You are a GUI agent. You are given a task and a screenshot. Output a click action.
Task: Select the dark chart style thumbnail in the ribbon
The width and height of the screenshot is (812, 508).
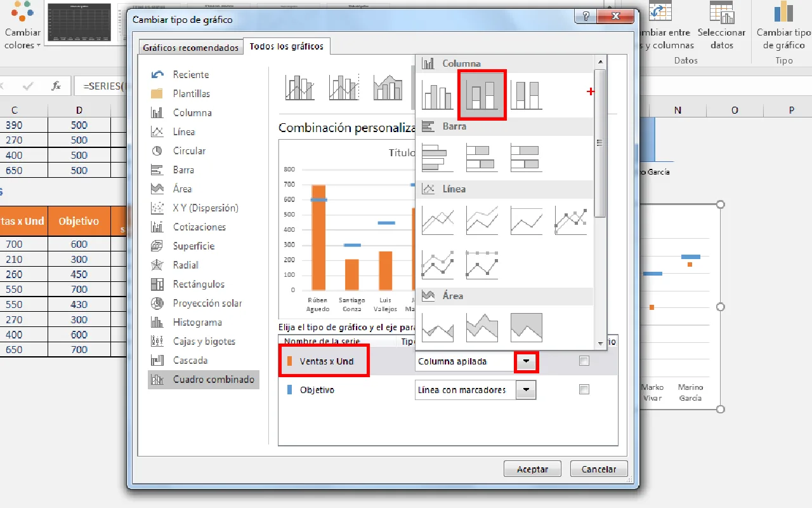[79, 23]
